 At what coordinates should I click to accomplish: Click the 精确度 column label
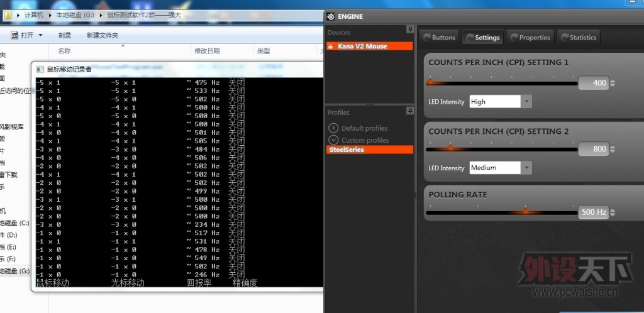(245, 283)
